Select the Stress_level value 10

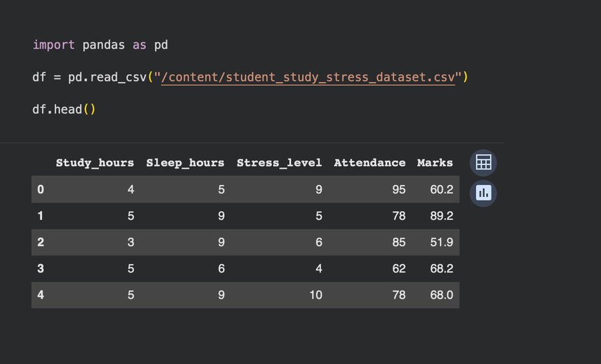point(315,294)
